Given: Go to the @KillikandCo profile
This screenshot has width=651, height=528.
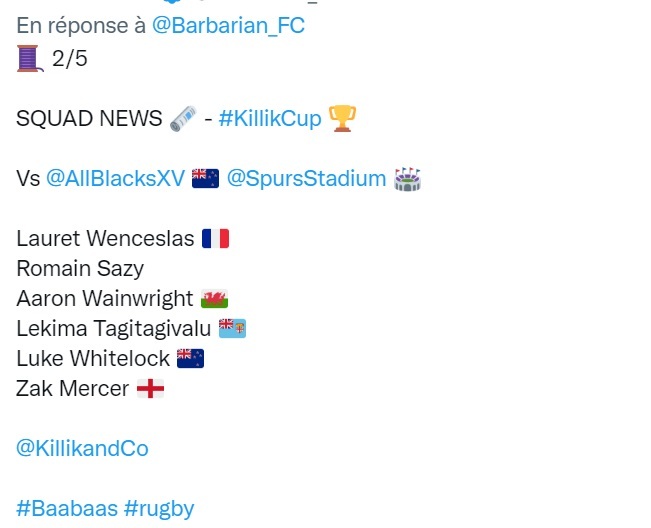Looking at the screenshot, I should pos(82,448).
